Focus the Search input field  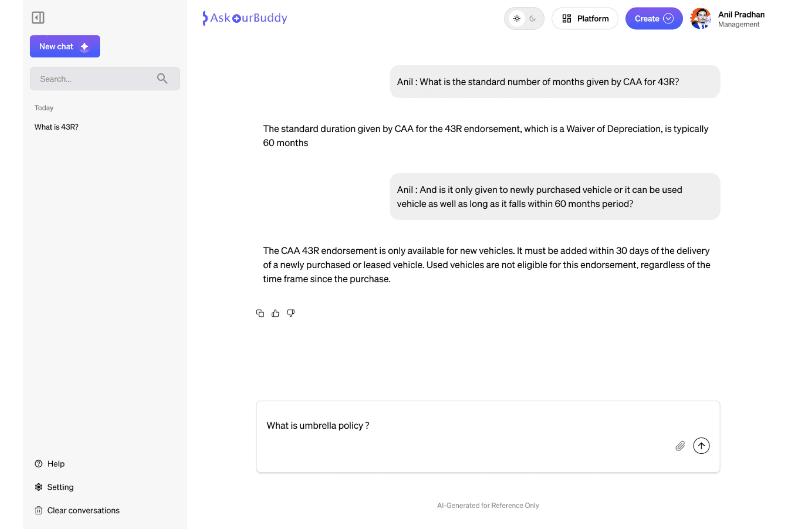94,79
